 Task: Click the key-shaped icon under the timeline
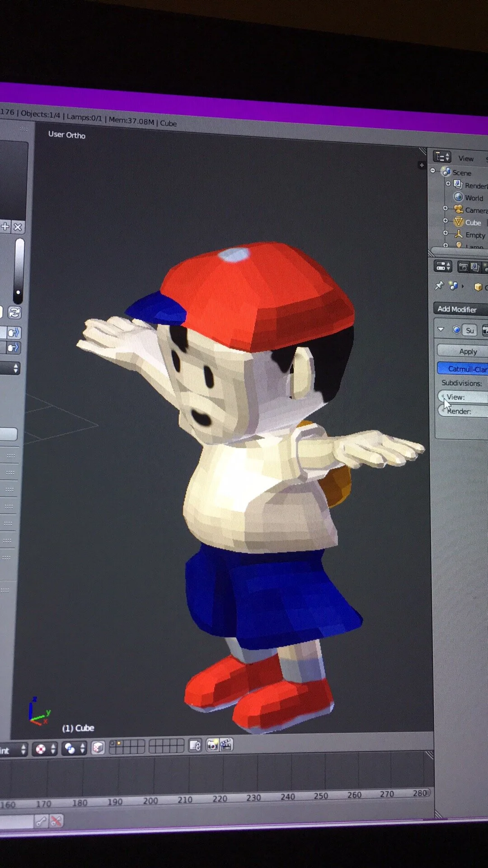click(x=41, y=821)
